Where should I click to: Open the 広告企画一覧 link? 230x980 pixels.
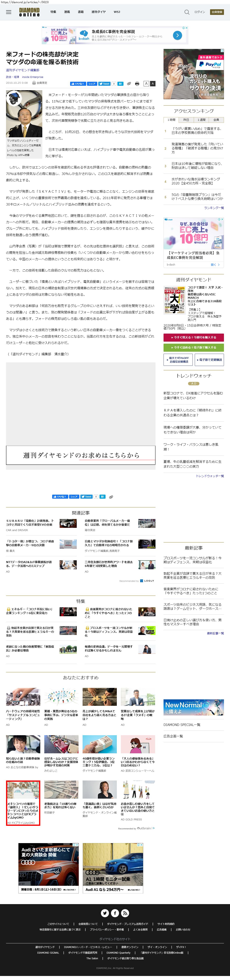(x=173, y=736)
